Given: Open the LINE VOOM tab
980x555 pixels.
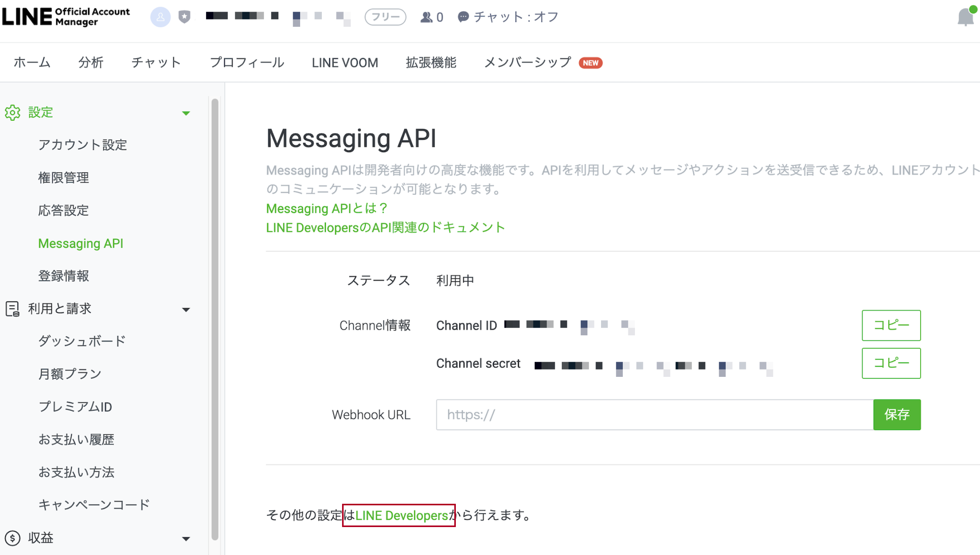Looking at the screenshot, I should tap(345, 62).
